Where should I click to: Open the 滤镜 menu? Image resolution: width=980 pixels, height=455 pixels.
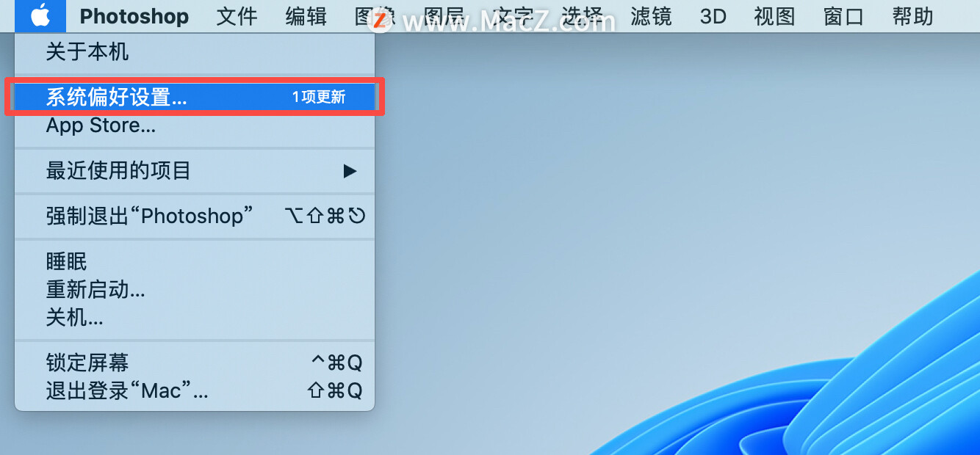point(651,16)
